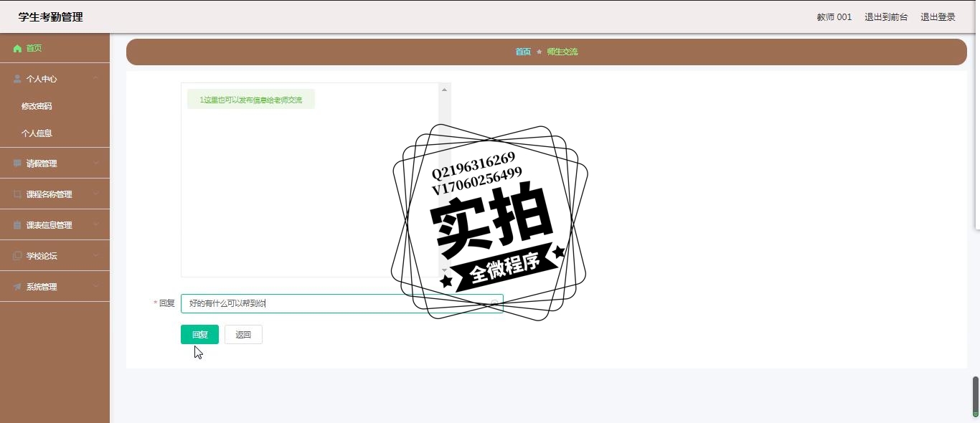Click the green 回复 button
980x423 pixels.
(199, 335)
